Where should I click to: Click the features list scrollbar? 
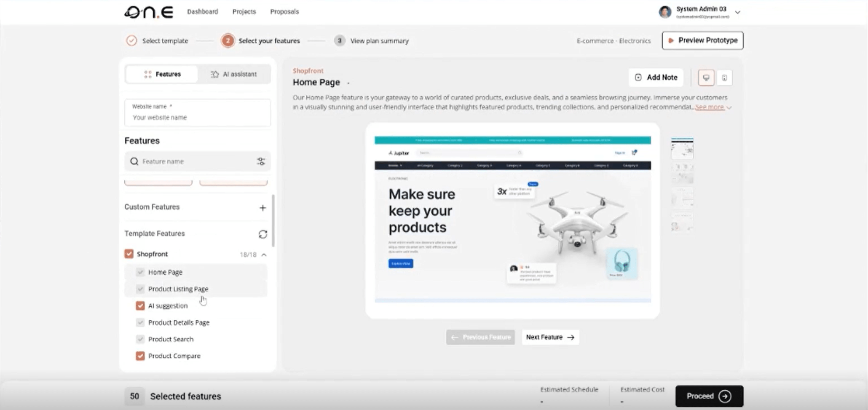point(273,220)
